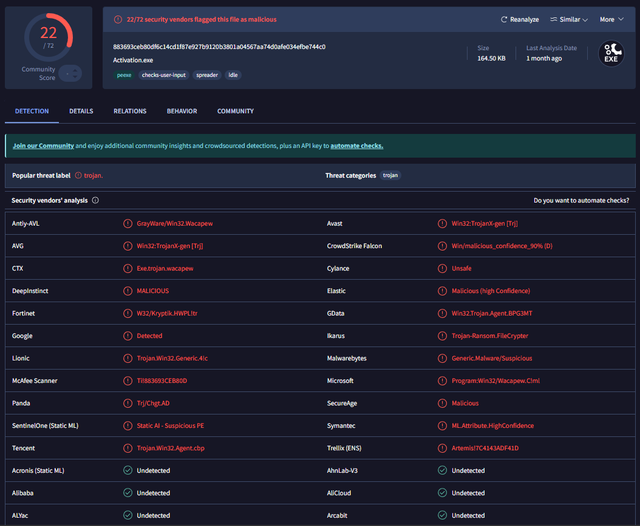Adjust the Community Score vote control
The image size is (640, 526).
70,73
